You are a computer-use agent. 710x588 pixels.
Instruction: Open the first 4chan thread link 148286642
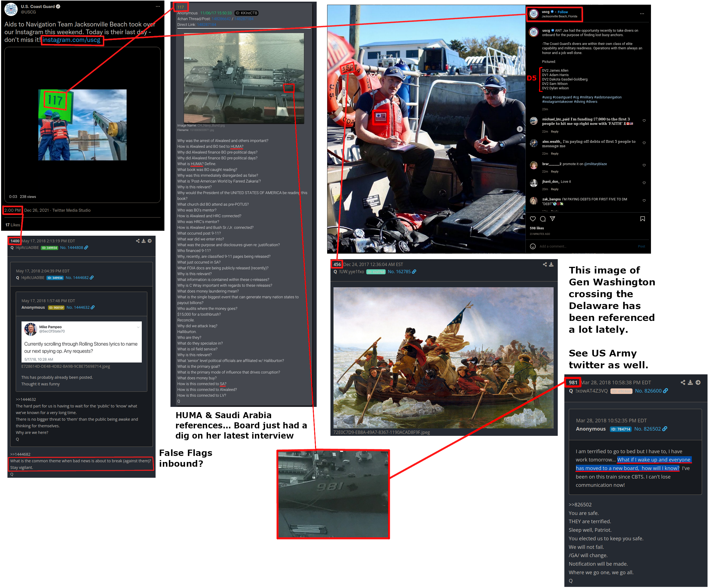coord(221,19)
